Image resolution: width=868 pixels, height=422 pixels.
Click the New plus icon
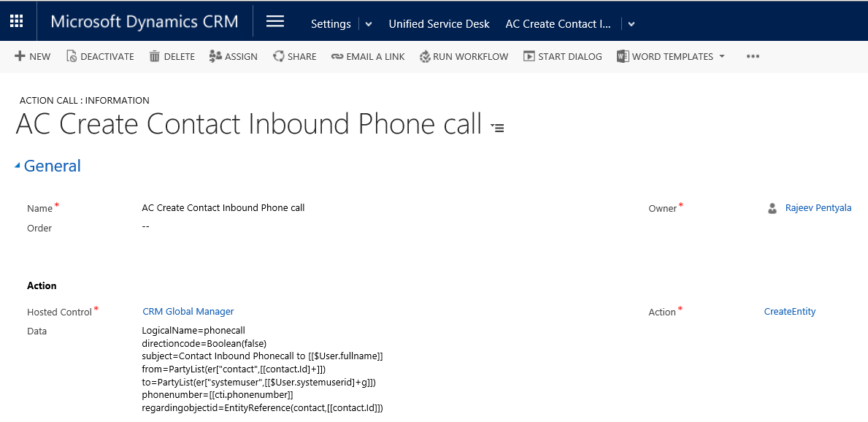pos(20,56)
